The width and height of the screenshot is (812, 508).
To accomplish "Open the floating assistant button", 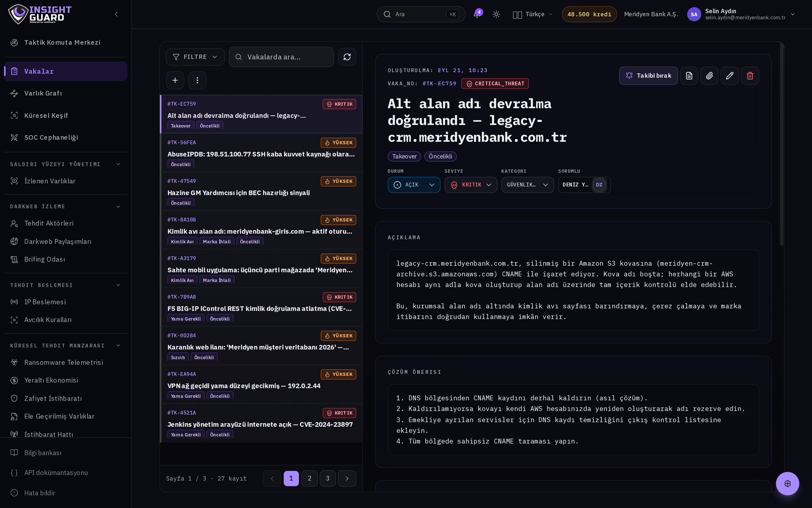I will point(788,484).
